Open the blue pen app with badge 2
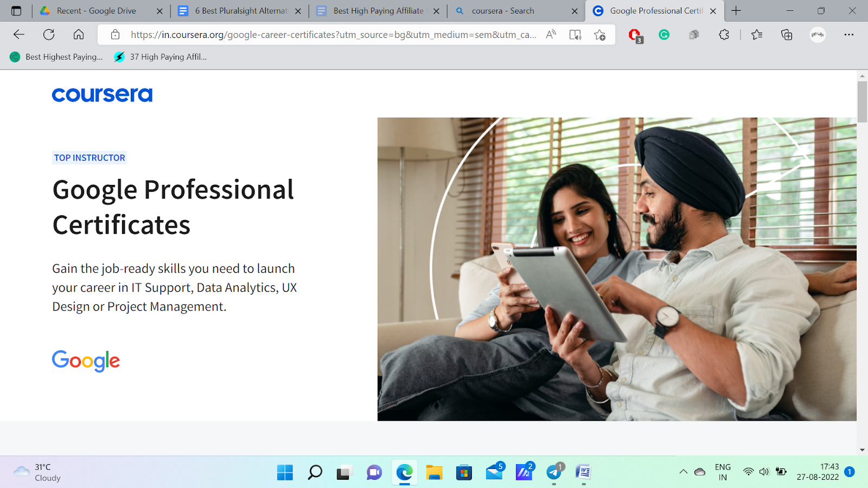 coord(525,471)
